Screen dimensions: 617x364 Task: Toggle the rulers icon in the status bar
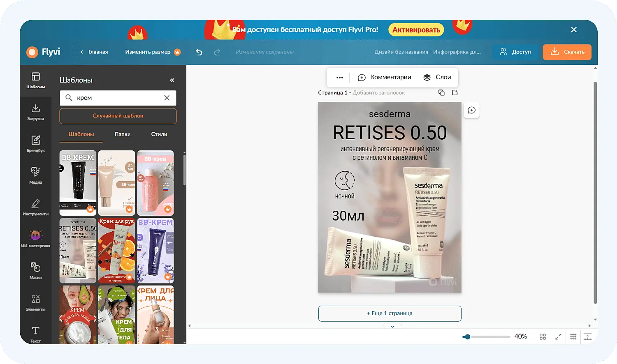pos(588,337)
